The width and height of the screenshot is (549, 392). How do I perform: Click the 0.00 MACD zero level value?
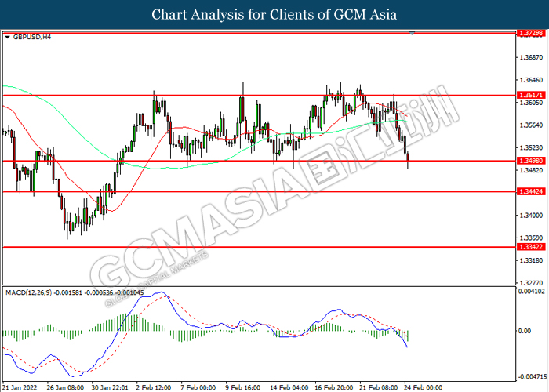(525, 331)
